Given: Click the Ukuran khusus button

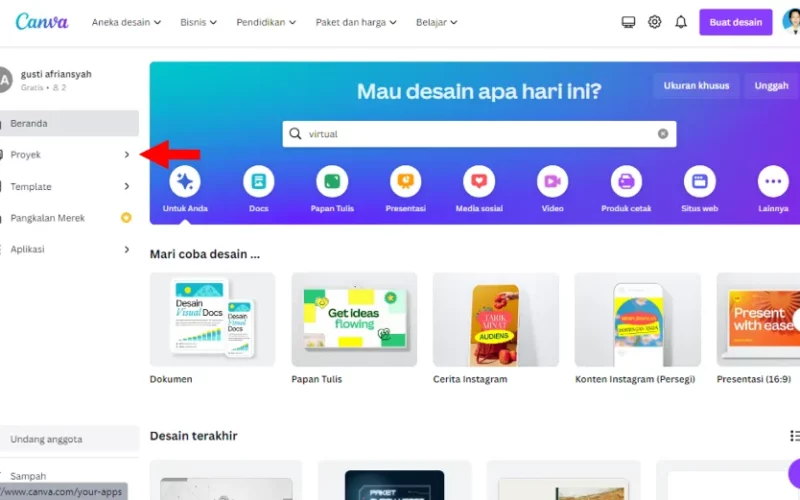Looking at the screenshot, I should 696,86.
